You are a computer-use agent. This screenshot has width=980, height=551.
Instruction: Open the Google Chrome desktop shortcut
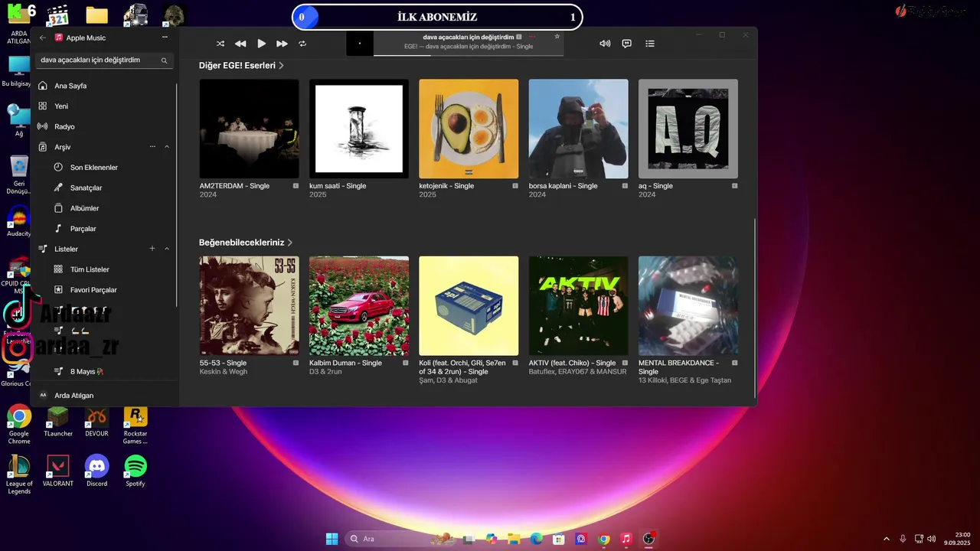point(19,425)
